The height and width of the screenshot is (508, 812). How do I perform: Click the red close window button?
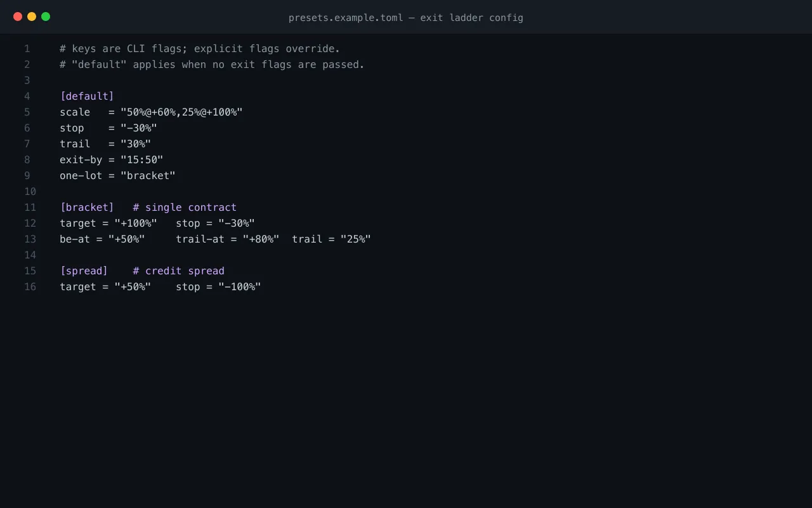click(18, 17)
